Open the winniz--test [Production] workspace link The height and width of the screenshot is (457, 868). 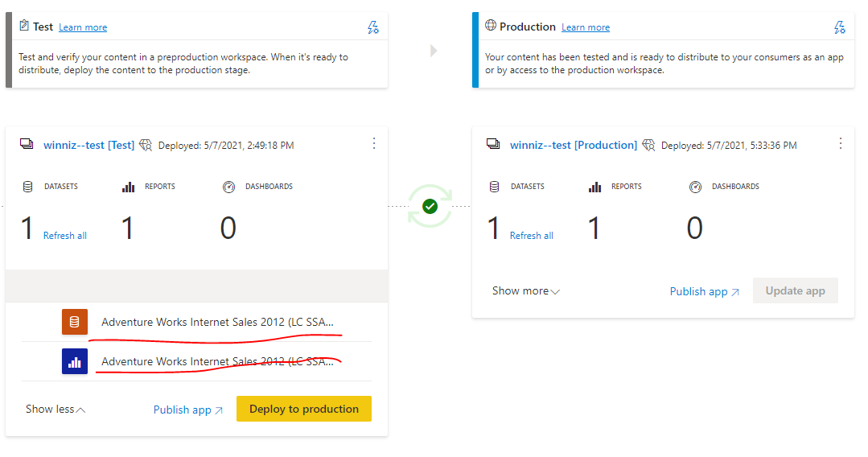tap(574, 145)
